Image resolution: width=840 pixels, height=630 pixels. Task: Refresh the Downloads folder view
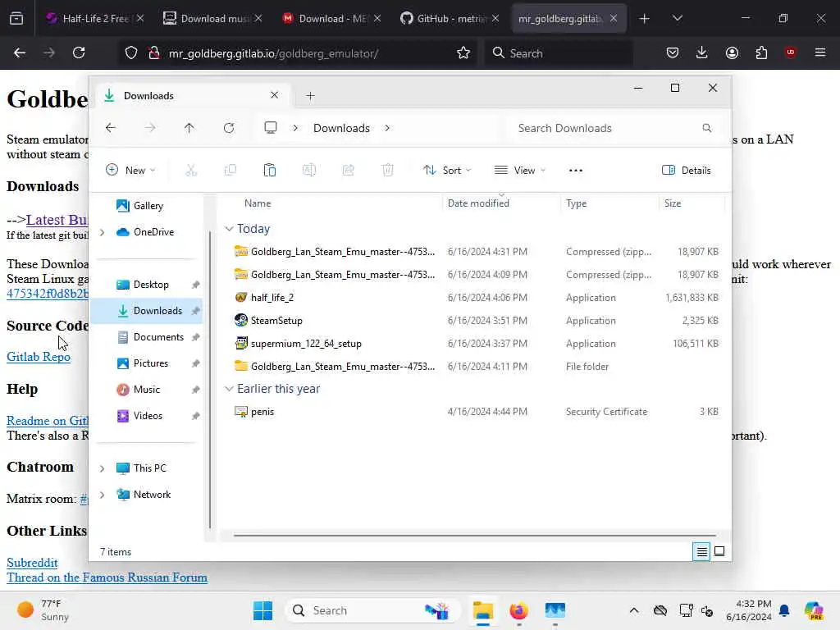click(x=229, y=128)
